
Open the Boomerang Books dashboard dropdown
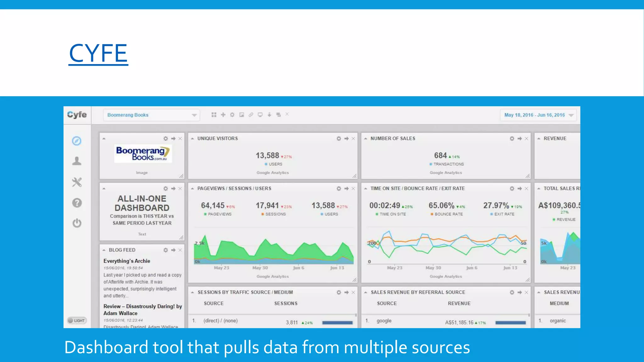[152, 115]
